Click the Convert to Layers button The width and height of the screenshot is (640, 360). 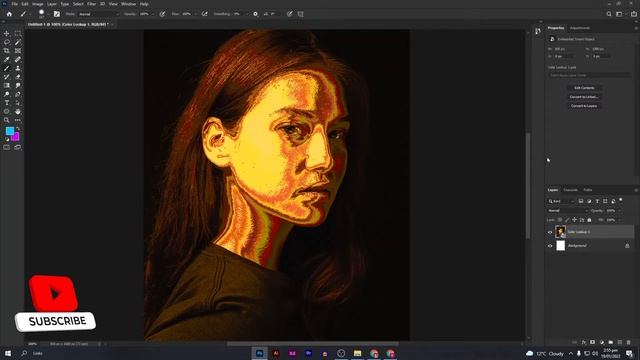pyautogui.click(x=584, y=106)
